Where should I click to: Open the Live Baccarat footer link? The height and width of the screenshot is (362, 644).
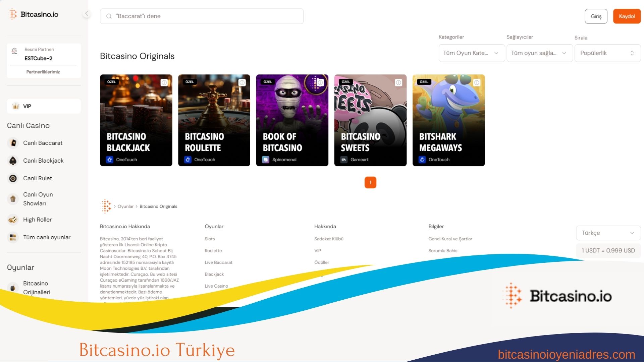point(218,262)
